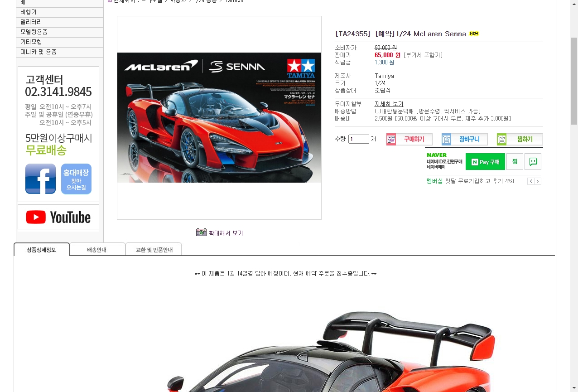This screenshot has height=392, width=578.
Task: Click the Naver Pay 찜 button
Action: coord(515,162)
